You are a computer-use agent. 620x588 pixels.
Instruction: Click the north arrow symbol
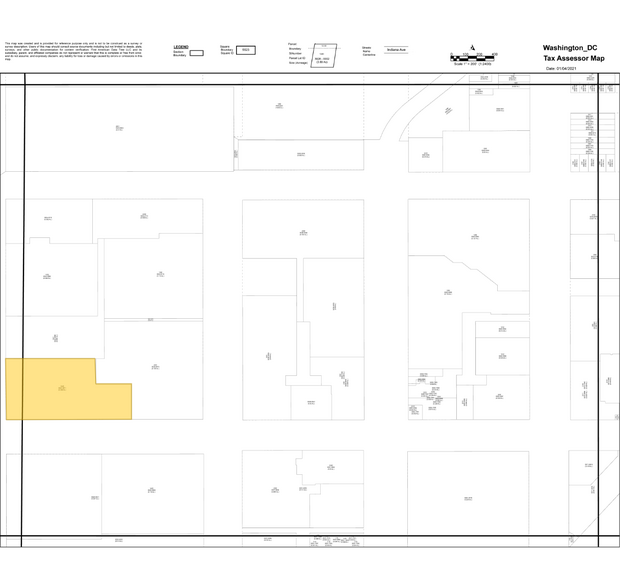click(x=473, y=48)
